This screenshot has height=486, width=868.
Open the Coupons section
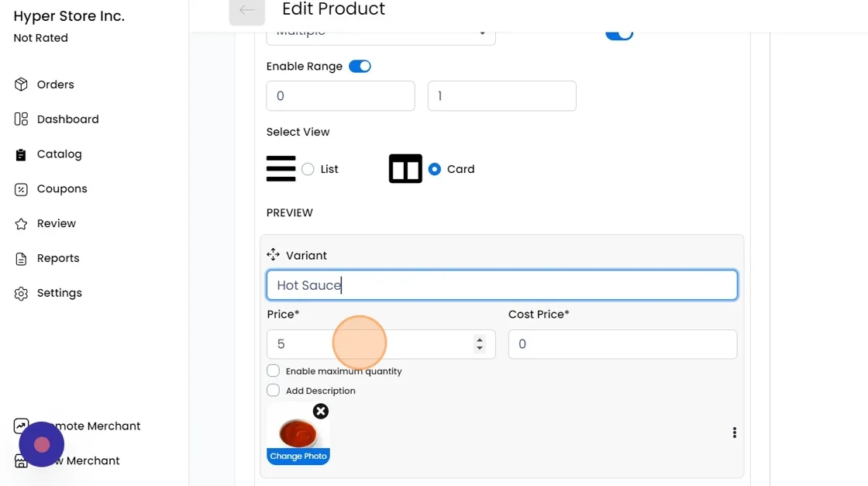pos(62,189)
